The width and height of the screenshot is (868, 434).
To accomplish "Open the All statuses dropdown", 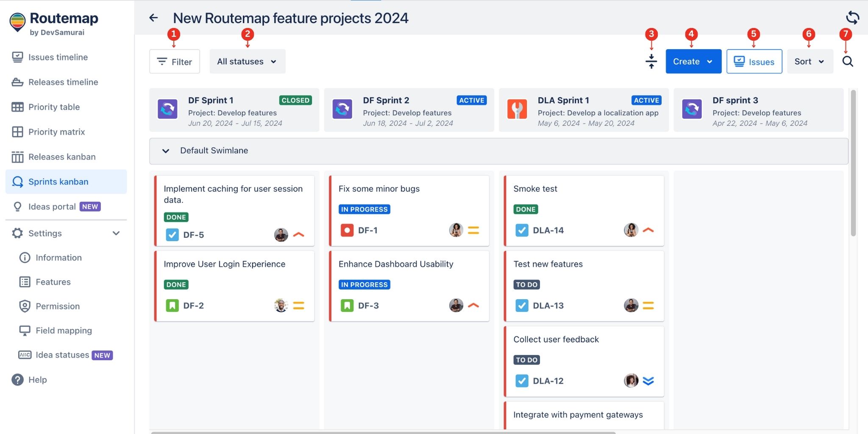I will click(x=247, y=61).
